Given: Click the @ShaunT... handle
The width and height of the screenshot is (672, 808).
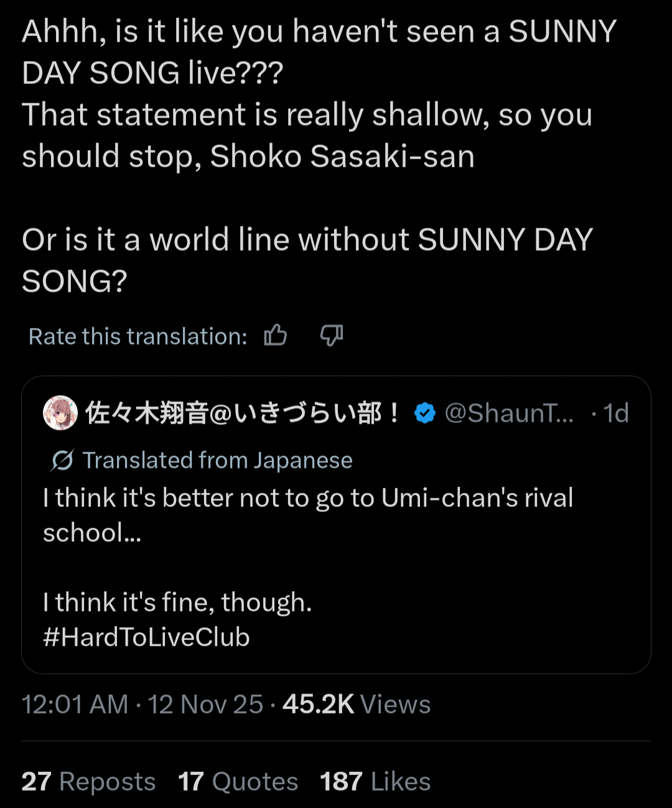Looking at the screenshot, I should click(509, 413).
